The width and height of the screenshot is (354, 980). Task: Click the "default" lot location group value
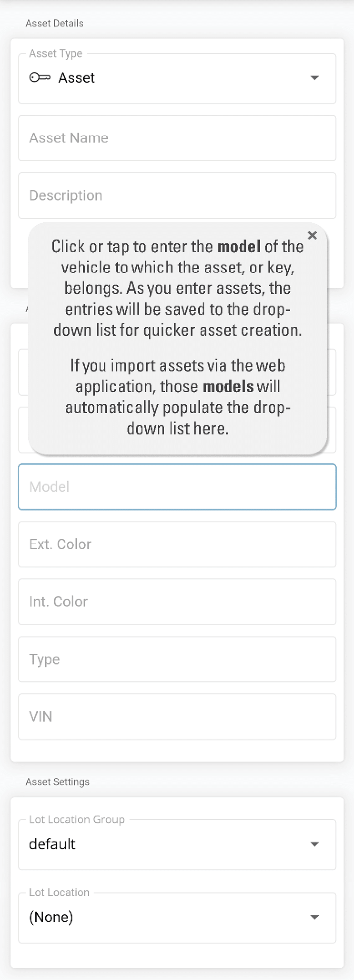(x=52, y=844)
